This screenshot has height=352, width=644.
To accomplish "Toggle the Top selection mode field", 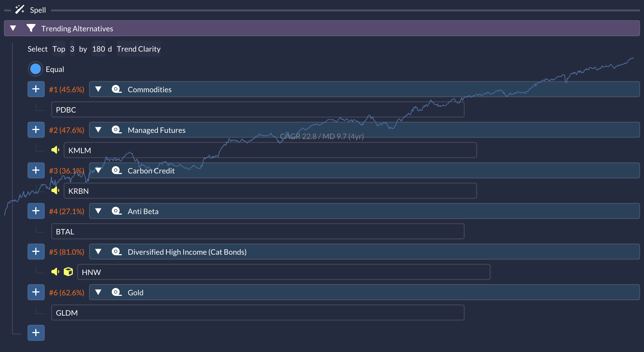I will point(59,49).
